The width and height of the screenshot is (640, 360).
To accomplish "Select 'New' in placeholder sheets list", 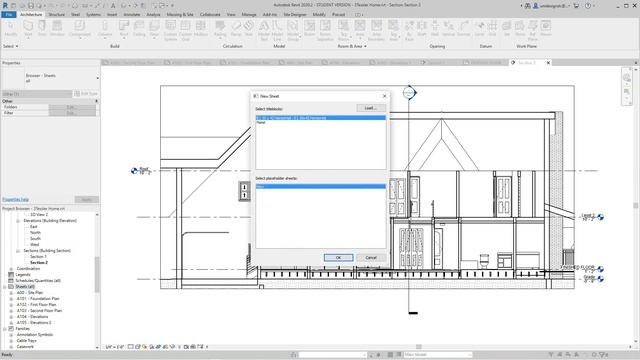I will (320, 187).
